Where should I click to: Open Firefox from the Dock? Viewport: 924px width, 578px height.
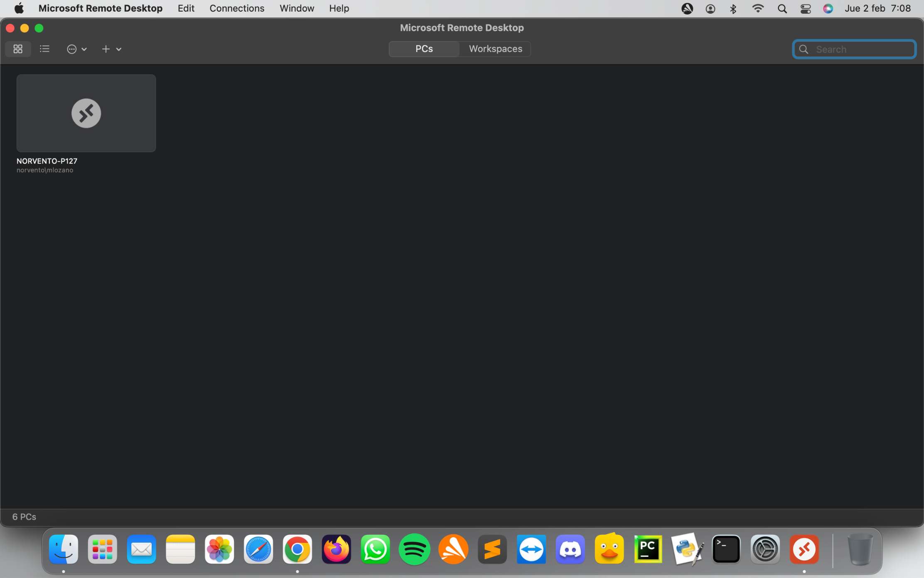tap(337, 549)
